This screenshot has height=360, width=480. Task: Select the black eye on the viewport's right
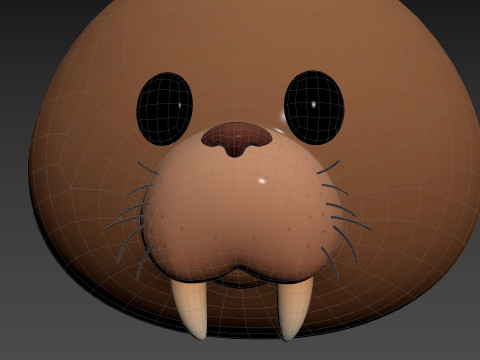(314, 107)
